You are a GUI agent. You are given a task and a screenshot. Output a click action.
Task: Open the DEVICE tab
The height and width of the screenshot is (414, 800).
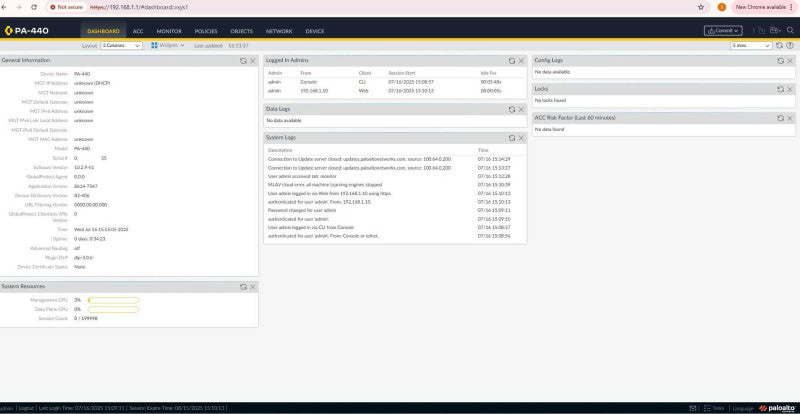pos(315,31)
